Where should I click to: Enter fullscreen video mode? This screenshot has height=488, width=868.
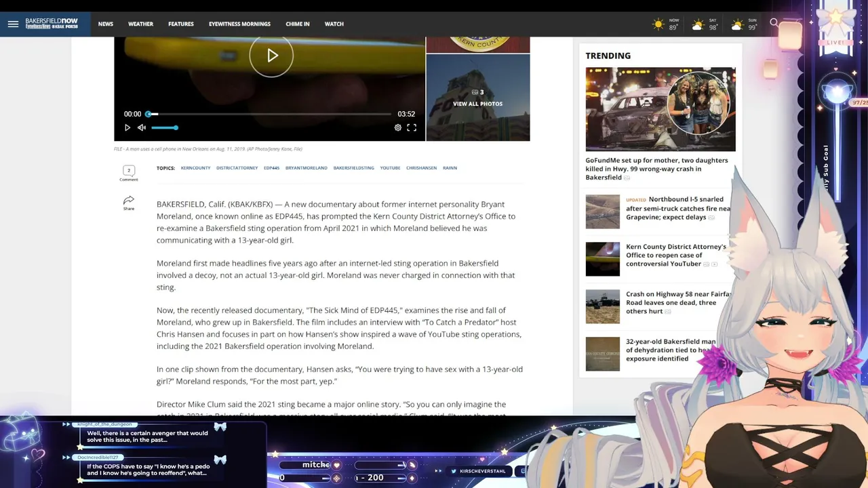[x=412, y=127]
